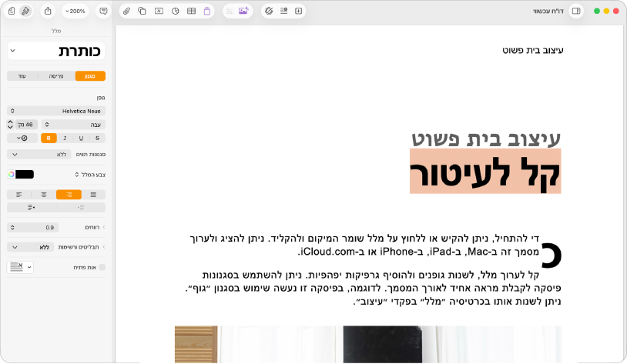The height and width of the screenshot is (364, 627).
Task: Toggle Underline formatting button
Action: click(81, 139)
